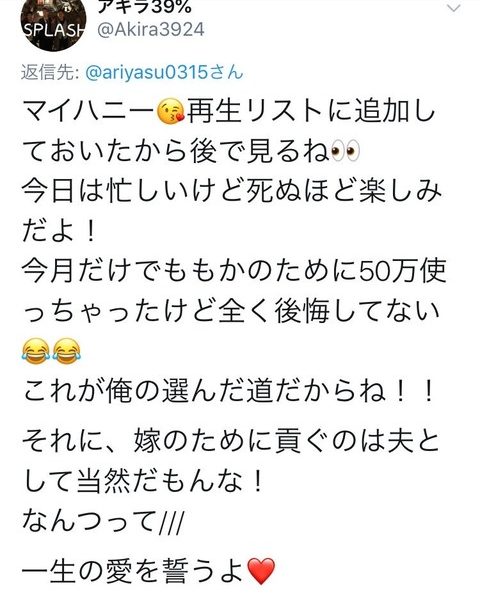Click the kissing face emoji after マイハニー
This screenshot has height=600, width=480.
click(171, 112)
